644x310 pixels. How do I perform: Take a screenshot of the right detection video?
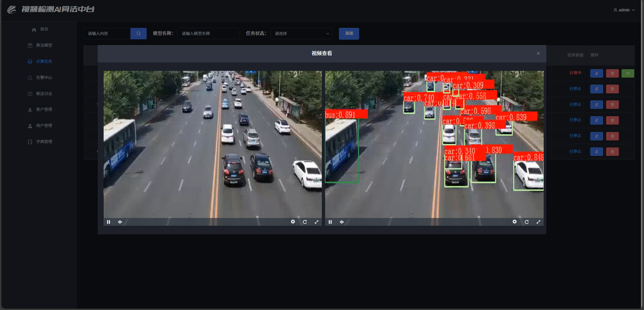514,222
